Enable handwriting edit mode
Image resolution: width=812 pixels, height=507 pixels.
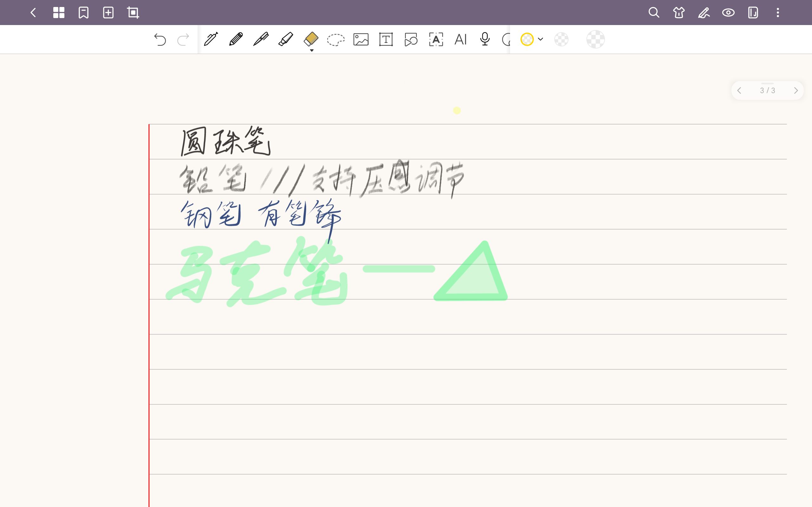(703, 12)
